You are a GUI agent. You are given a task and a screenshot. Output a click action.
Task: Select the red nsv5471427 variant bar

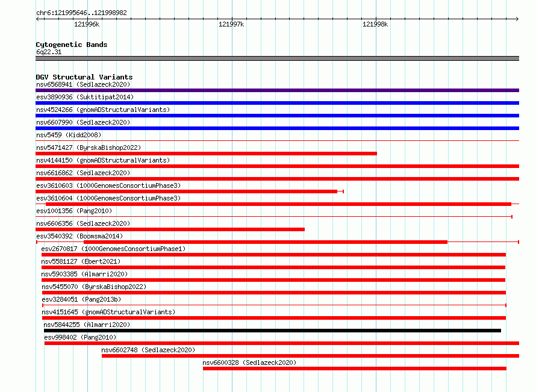click(206, 154)
